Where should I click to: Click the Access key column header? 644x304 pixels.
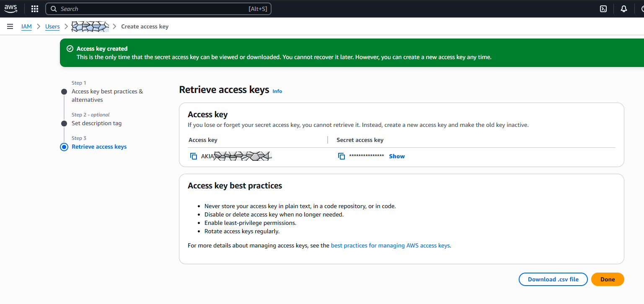click(203, 140)
